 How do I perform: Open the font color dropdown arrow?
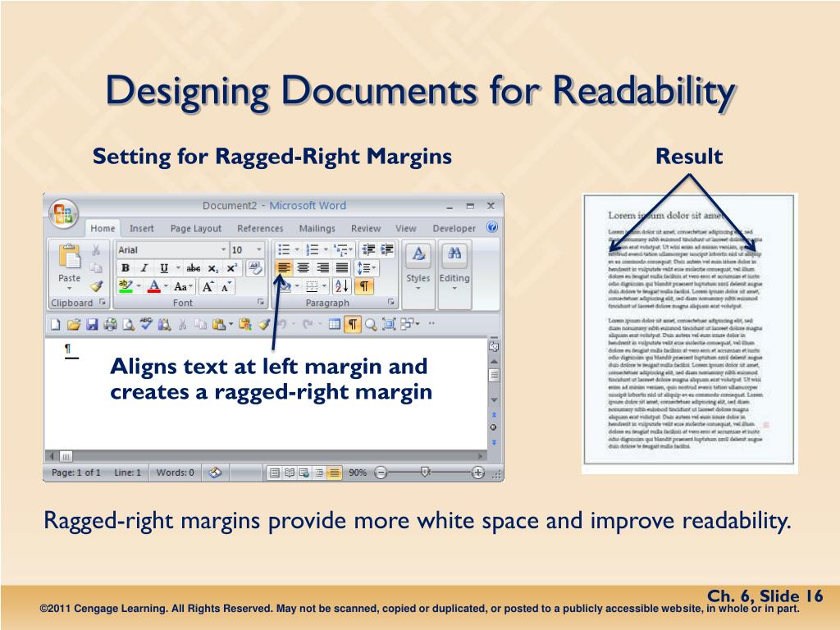(165, 286)
